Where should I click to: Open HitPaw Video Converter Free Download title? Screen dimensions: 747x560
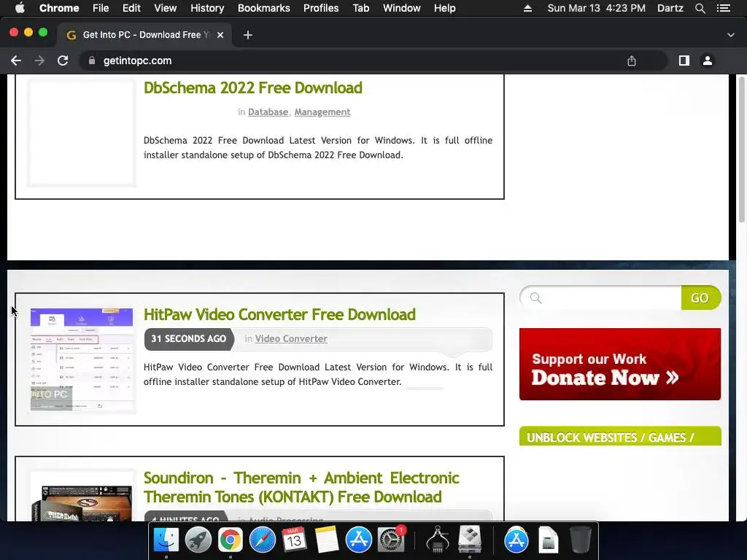pos(279,314)
